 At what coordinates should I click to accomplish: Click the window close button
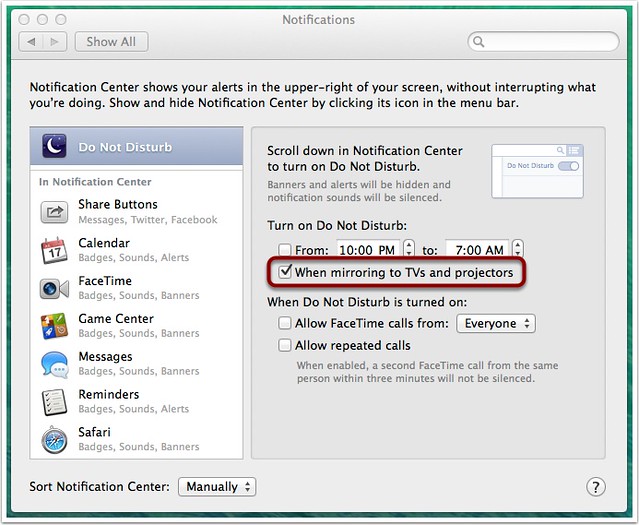click(x=24, y=19)
